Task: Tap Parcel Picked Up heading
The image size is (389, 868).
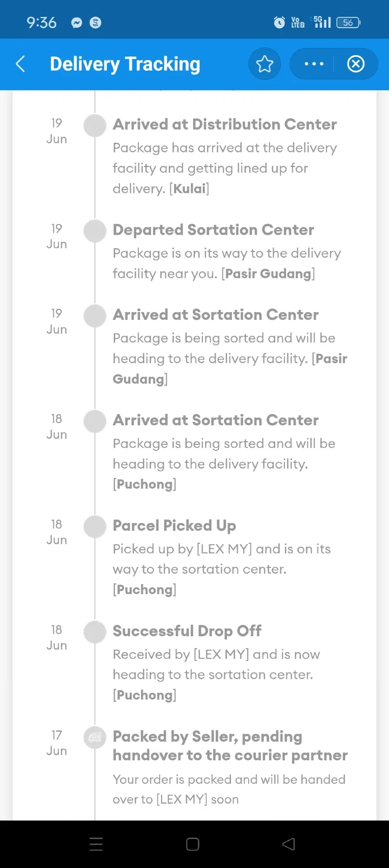Action: 175,526
